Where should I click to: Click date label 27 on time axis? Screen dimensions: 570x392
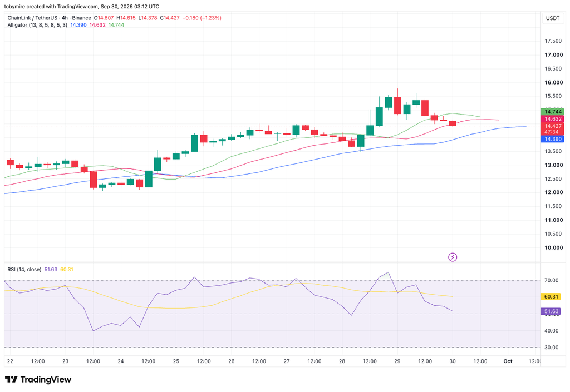pyautogui.click(x=287, y=361)
